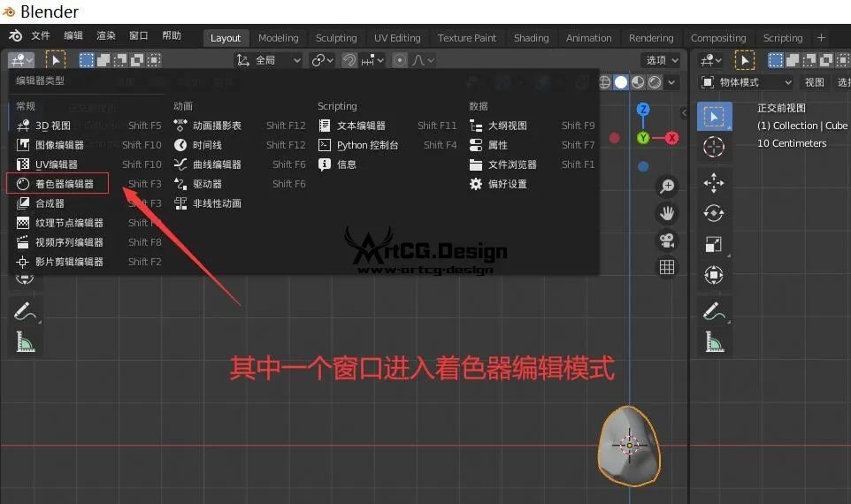Select Measure tool in left viewport
The width and height of the screenshot is (851, 504).
click(25, 342)
